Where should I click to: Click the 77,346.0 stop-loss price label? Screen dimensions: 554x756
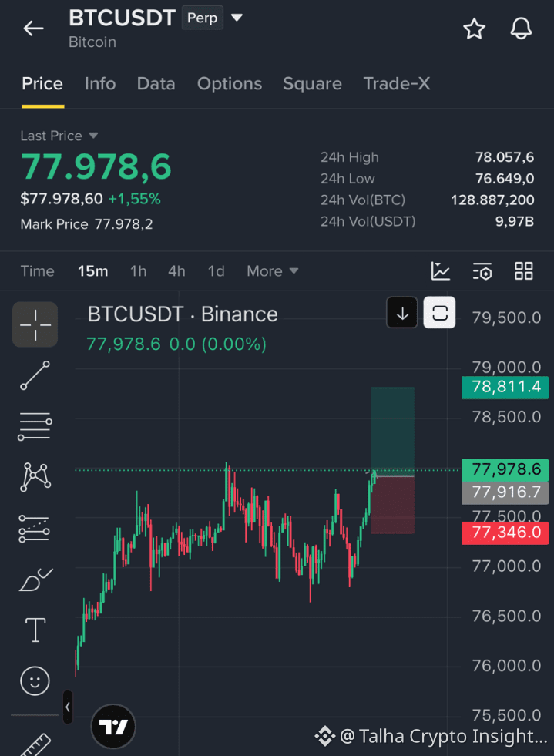point(505,533)
